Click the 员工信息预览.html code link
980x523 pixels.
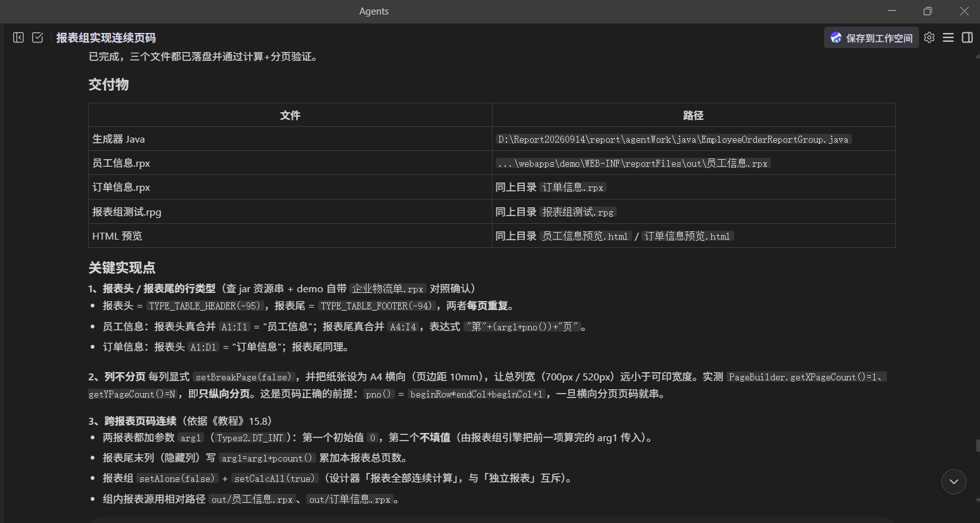click(585, 236)
